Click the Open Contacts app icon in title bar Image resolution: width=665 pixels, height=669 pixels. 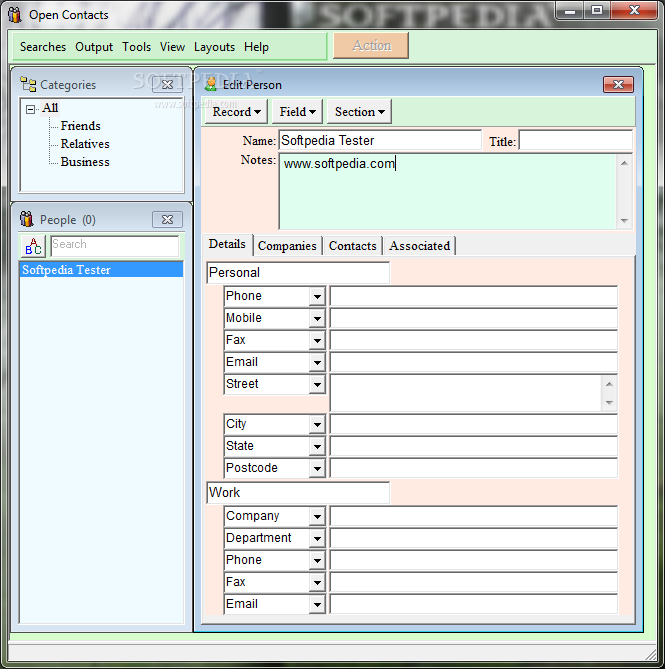click(x=15, y=15)
